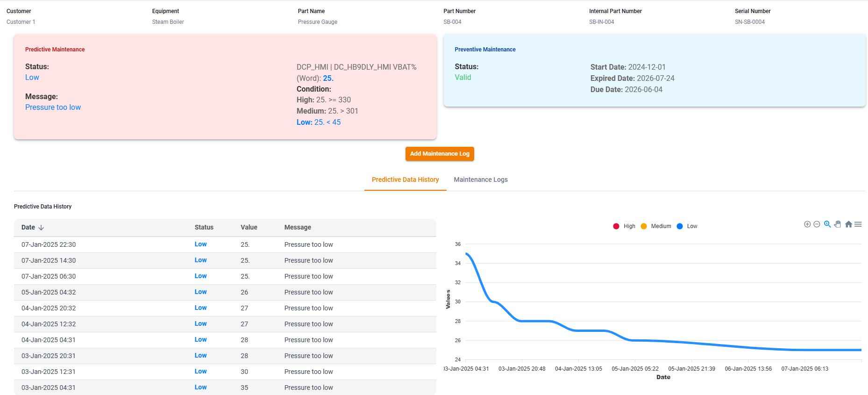Switch to the Predictive Data History tab

405,180
